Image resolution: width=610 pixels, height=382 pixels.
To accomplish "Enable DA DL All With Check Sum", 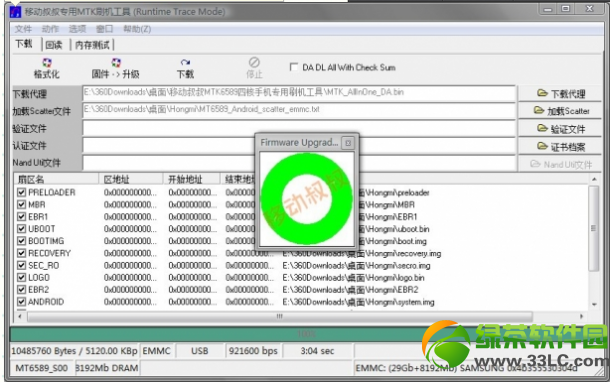I will [294, 67].
